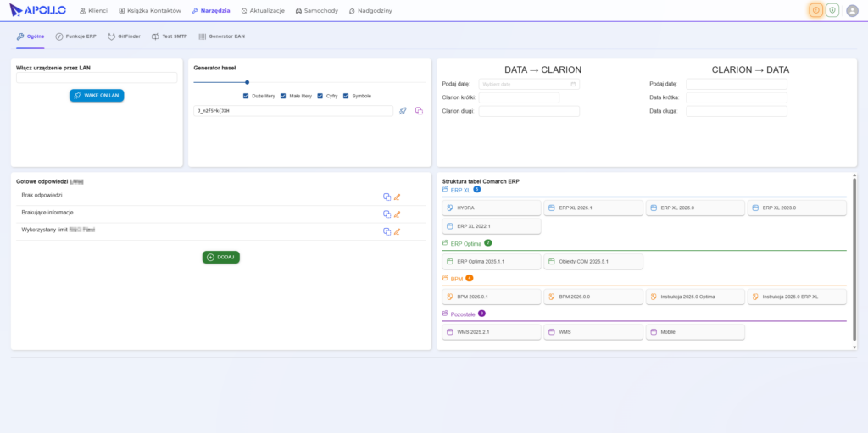Screen dimensions: 868x433
Task: Edit the 'Wykorzystany limit' reply
Action: click(x=397, y=231)
